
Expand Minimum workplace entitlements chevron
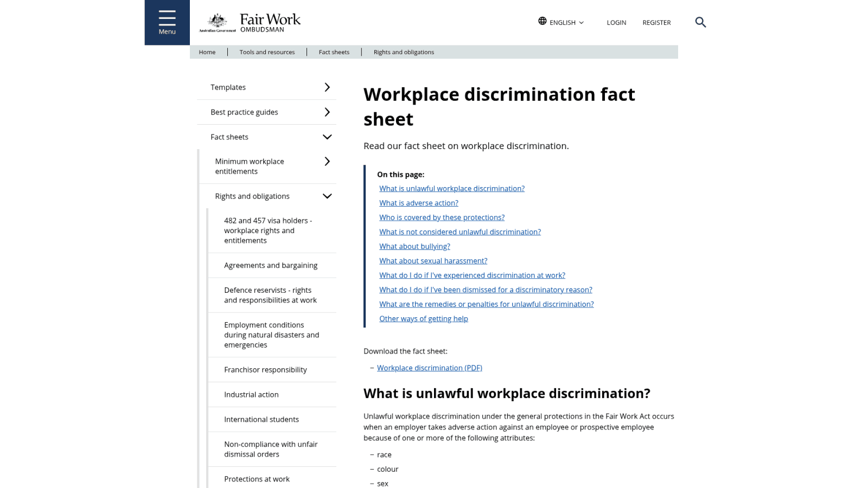point(327,162)
